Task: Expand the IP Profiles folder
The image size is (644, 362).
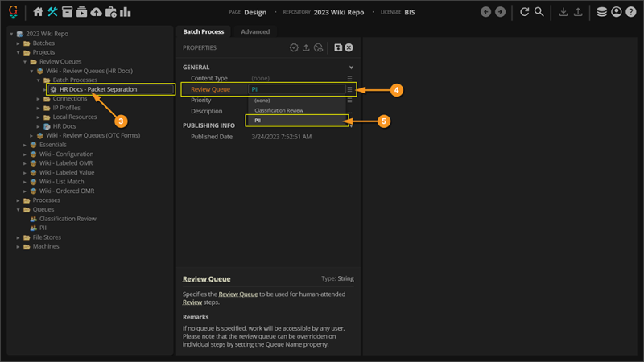Action: coord(38,108)
